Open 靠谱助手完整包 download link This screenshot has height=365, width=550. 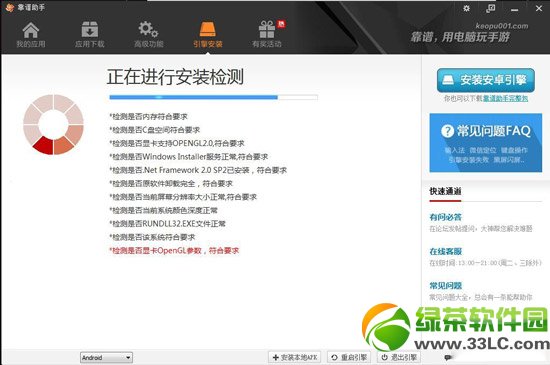point(505,99)
